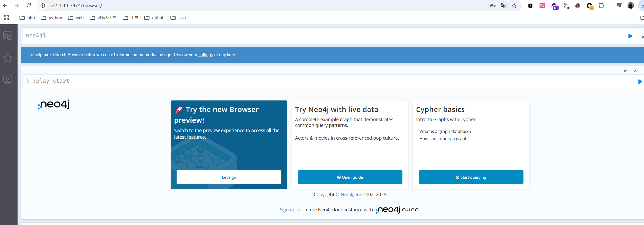Open the settings link in the banner
This screenshot has width=644, height=225.
click(205, 55)
